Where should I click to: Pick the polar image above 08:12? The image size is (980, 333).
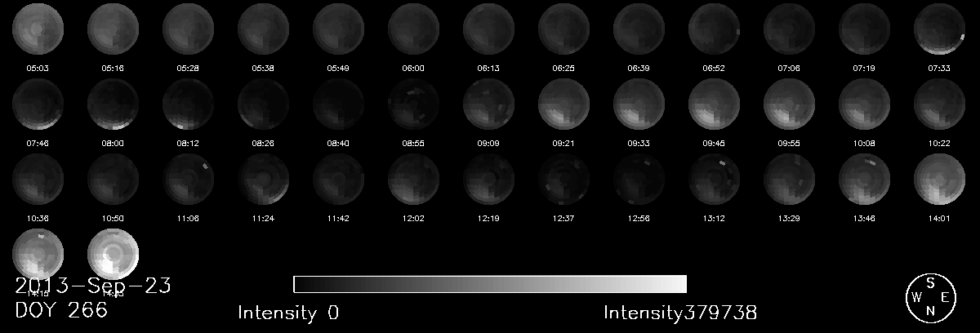(x=189, y=104)
